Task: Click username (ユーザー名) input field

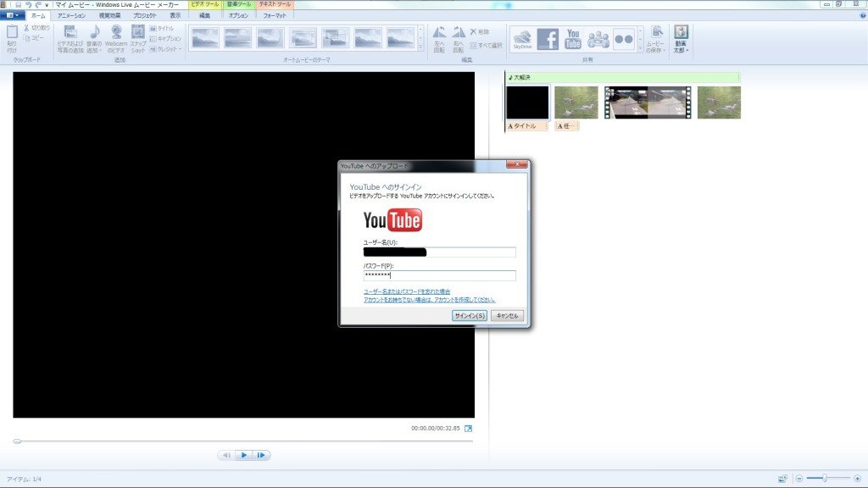Action: (x=440, y=252)
